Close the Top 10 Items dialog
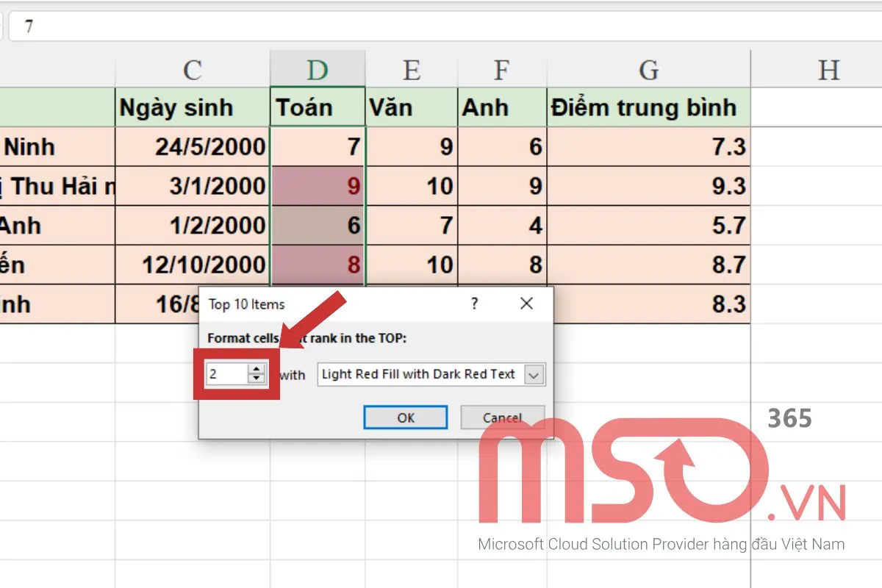Viewport: 882px width, 588px height. point(526,304)
